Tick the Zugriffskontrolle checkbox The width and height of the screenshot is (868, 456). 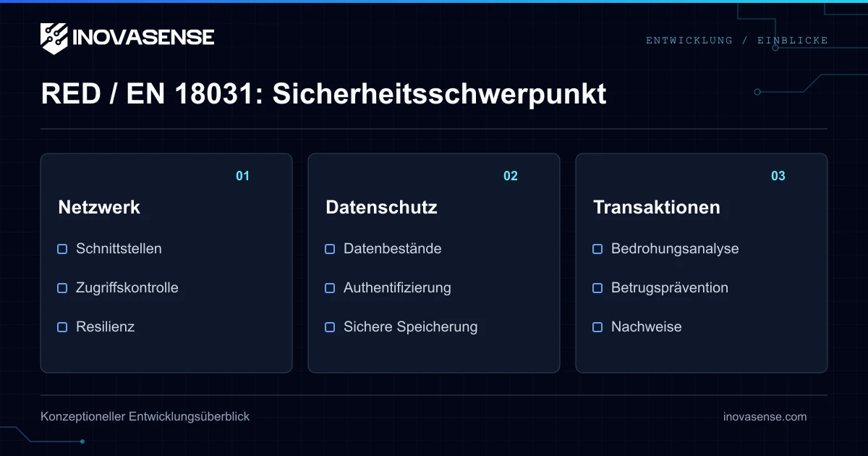tap(62, 288)
